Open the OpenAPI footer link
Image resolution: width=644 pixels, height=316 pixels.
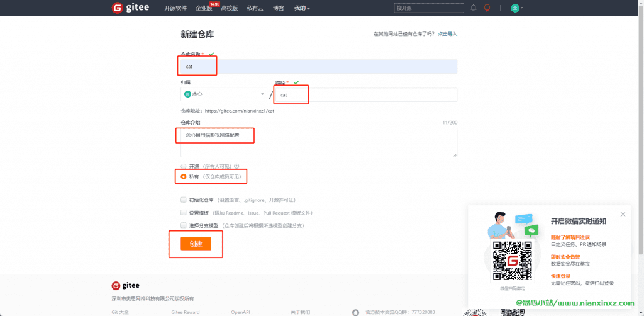240,312
